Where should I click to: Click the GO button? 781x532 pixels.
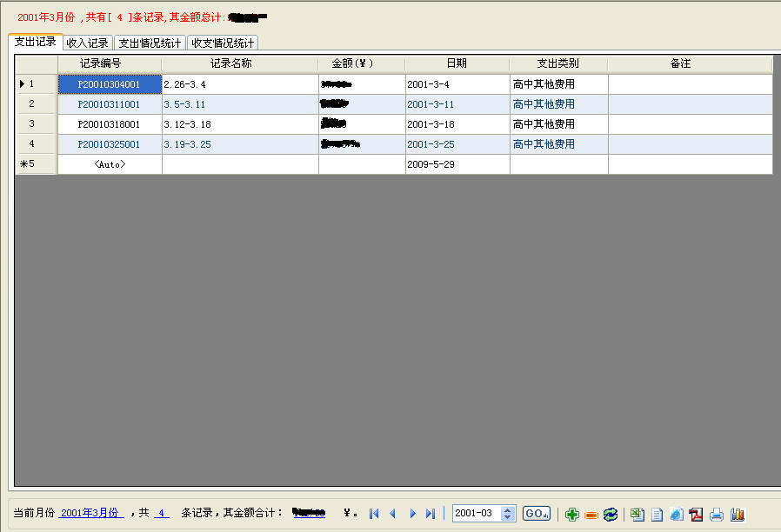pyautogui.click(x=537, y=513)
